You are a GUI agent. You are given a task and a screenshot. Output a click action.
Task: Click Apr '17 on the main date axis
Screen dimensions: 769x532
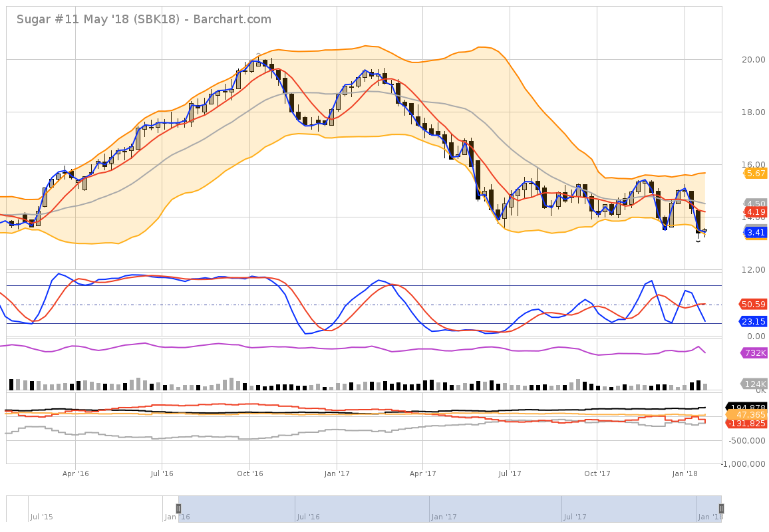(423, 473)
